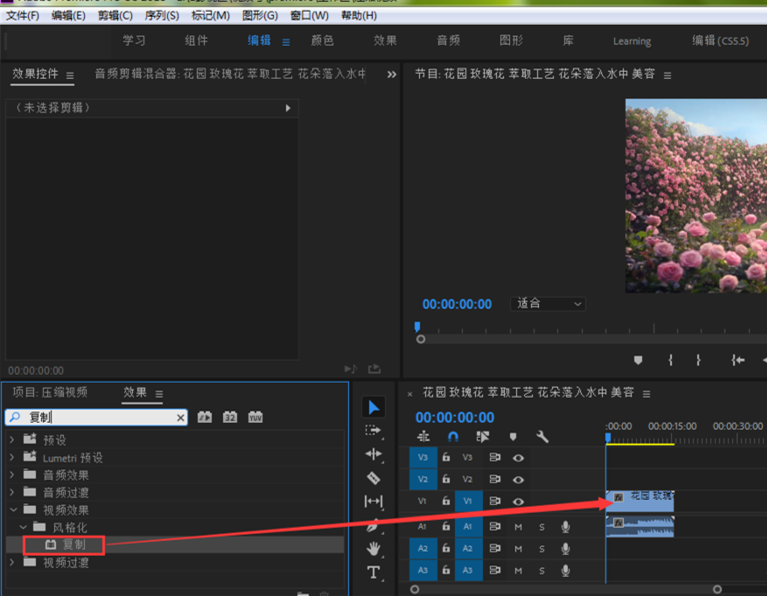Switch to the 颜色 workspace tab
The height and width of the screenshot is (596, 767).
tap(322, 41)
